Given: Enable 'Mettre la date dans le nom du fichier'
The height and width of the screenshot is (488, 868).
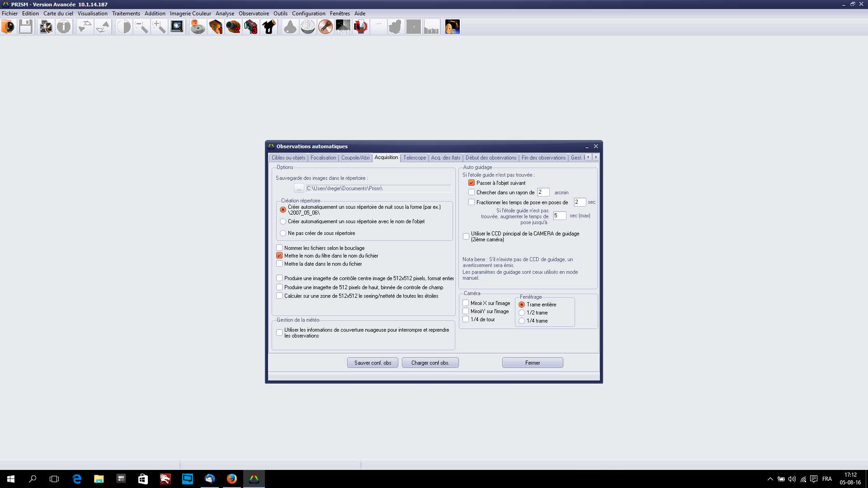Looking at the screenshot, I should point(279,264).
